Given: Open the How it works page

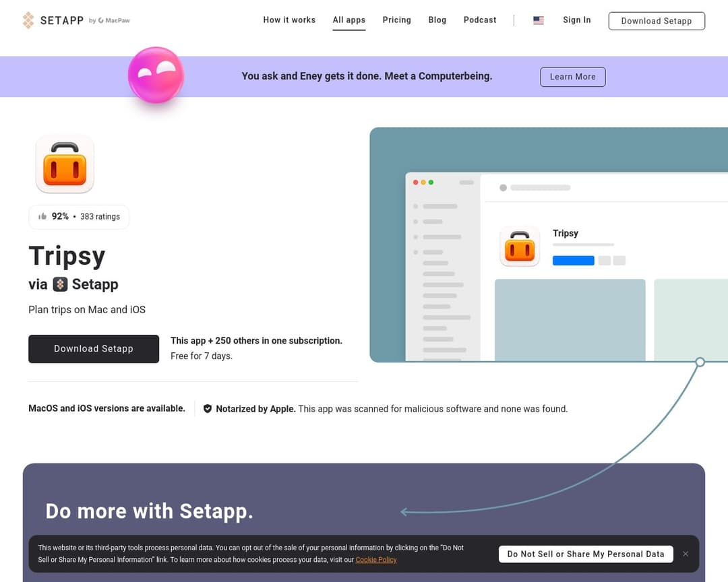Looking at the screenshot, I should click(x=289, y=20).
